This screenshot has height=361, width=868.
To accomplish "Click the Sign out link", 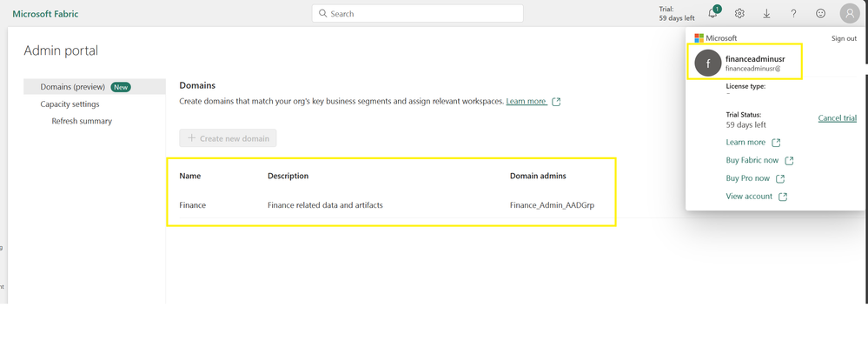I will (x=844, y=38).
